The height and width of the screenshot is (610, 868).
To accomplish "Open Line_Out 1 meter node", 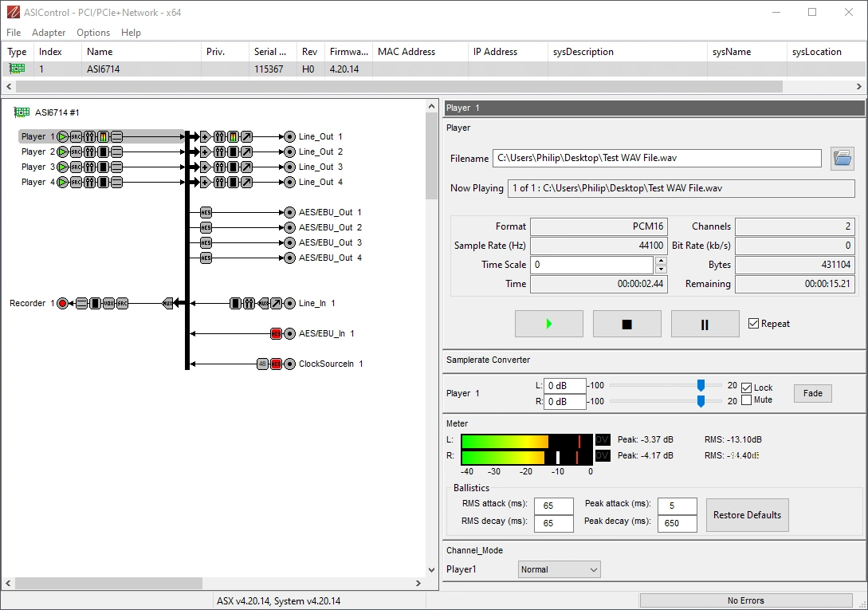I will (233, 137).
